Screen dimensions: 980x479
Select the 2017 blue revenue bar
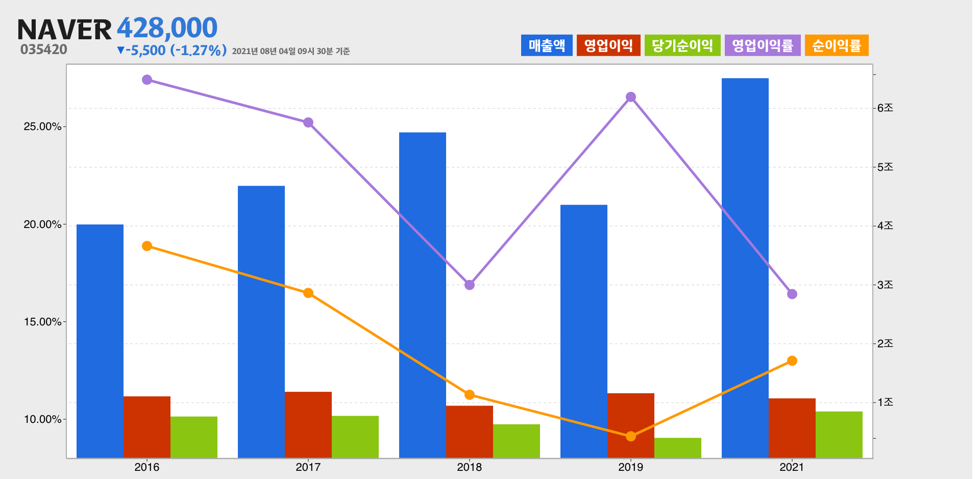pyautogui.click(x=261, y=322)
